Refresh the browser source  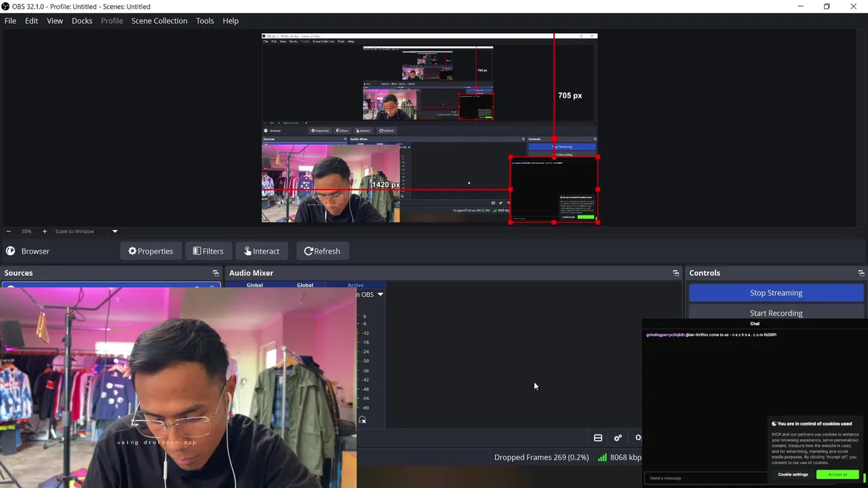coord(322,251)
